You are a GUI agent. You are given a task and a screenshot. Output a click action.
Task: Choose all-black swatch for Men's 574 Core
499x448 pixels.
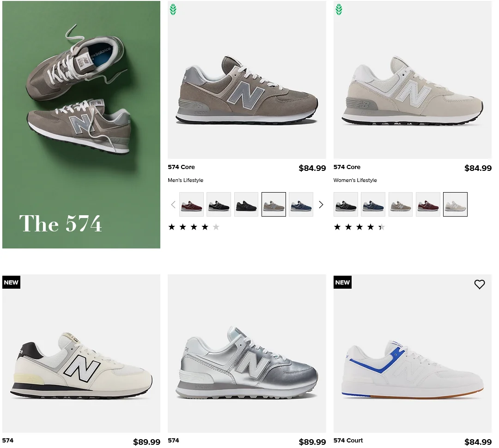point(246,204)
